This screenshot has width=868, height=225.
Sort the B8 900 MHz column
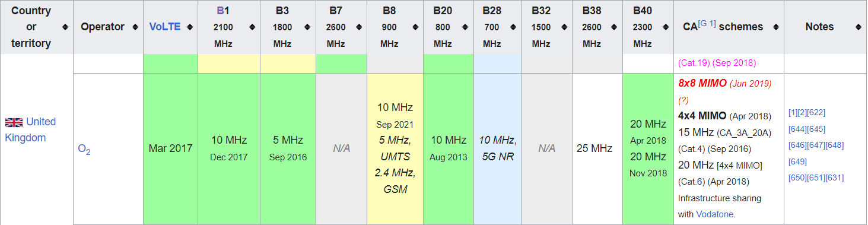[415, 27]
